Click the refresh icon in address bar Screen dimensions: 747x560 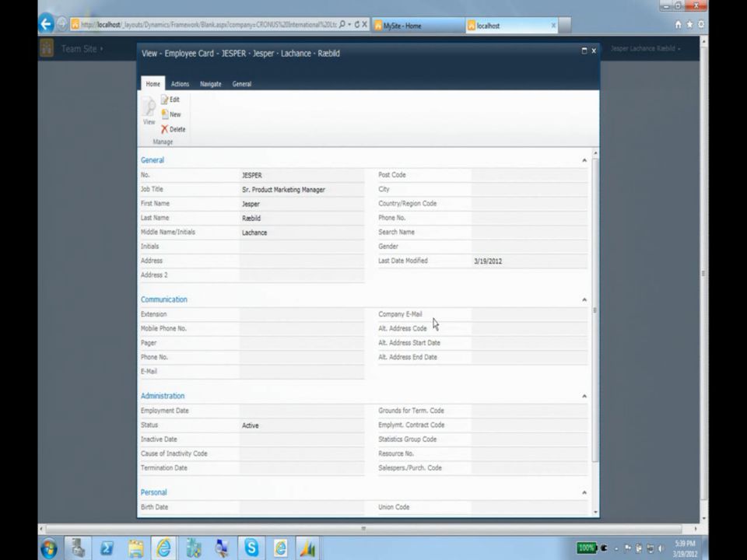click(357, 24)
